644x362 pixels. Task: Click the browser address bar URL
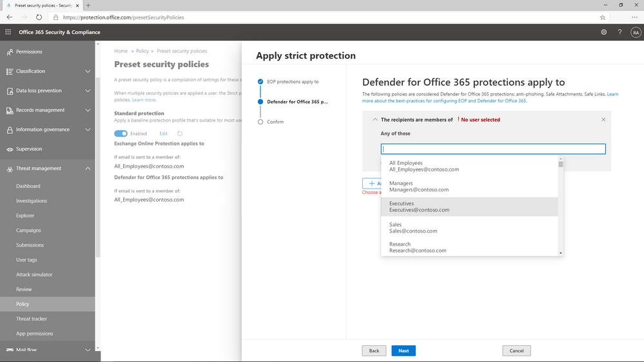(123, 17)
